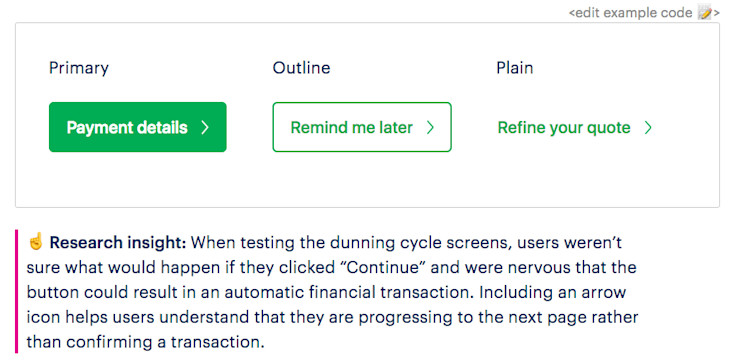This screenshot has width=730, height=361.
Task: Click the chevron arrow in Remind me later
Action: [430, 128]
